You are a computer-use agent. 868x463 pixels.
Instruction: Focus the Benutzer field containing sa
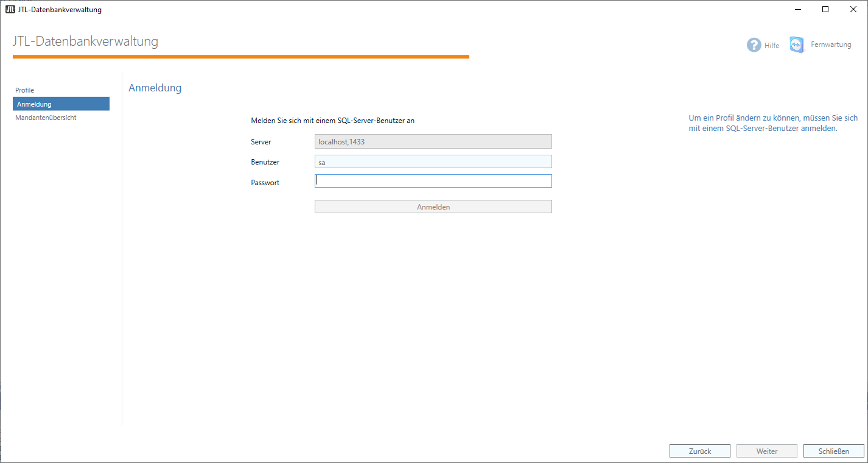[433, 162]
